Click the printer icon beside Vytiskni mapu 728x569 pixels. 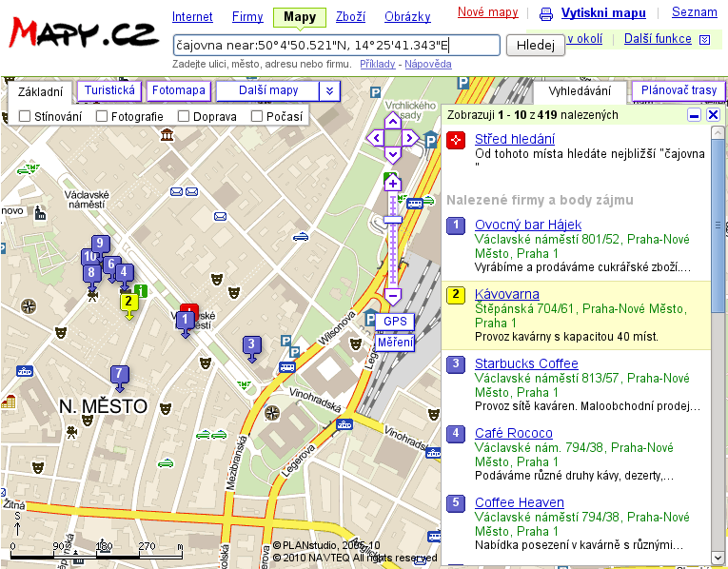pyautogui.click(x=546, y=14)
